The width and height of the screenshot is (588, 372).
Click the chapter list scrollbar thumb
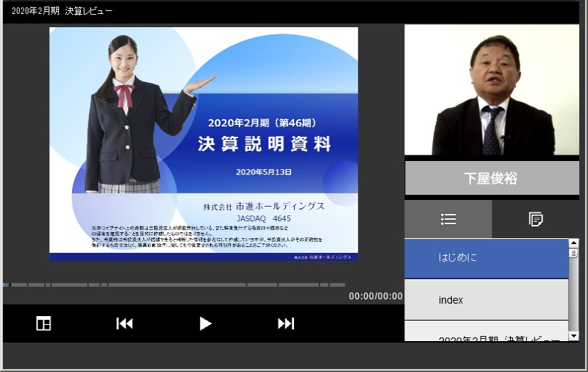[574, 253]
